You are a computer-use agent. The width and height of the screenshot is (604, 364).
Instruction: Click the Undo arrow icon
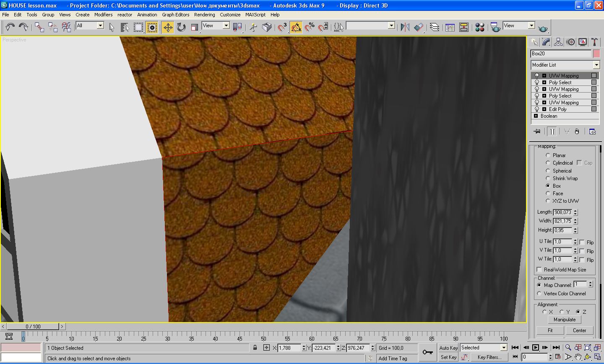point(10,27)
